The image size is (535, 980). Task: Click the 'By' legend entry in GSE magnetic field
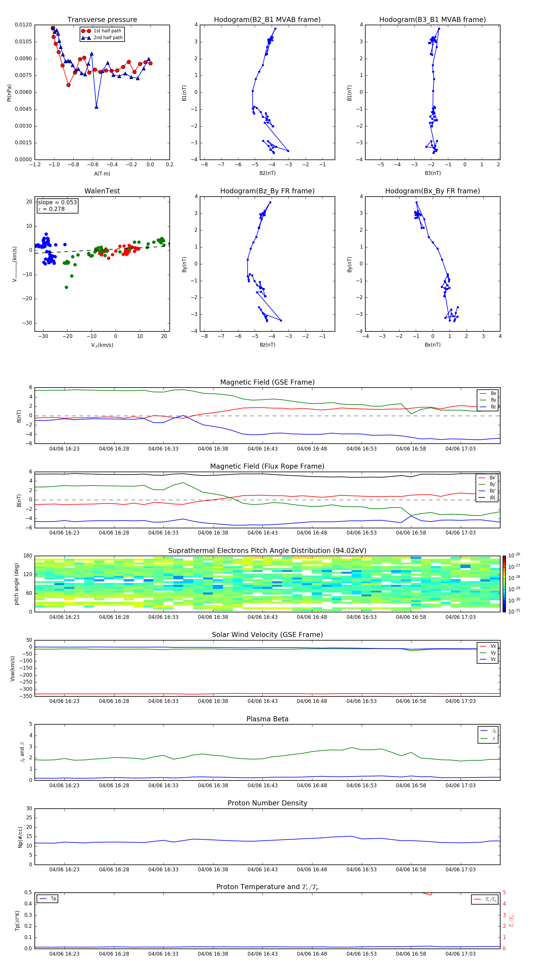tap(488, 400)
